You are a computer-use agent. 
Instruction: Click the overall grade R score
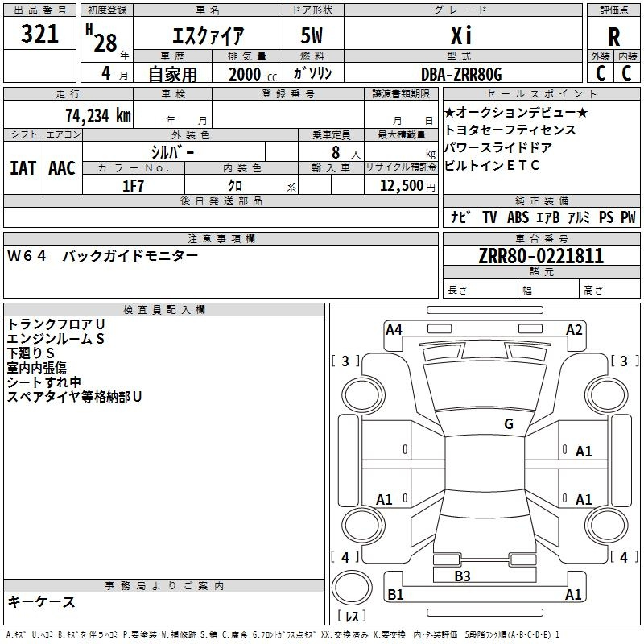pyautogui.click(x=613, y=36)
